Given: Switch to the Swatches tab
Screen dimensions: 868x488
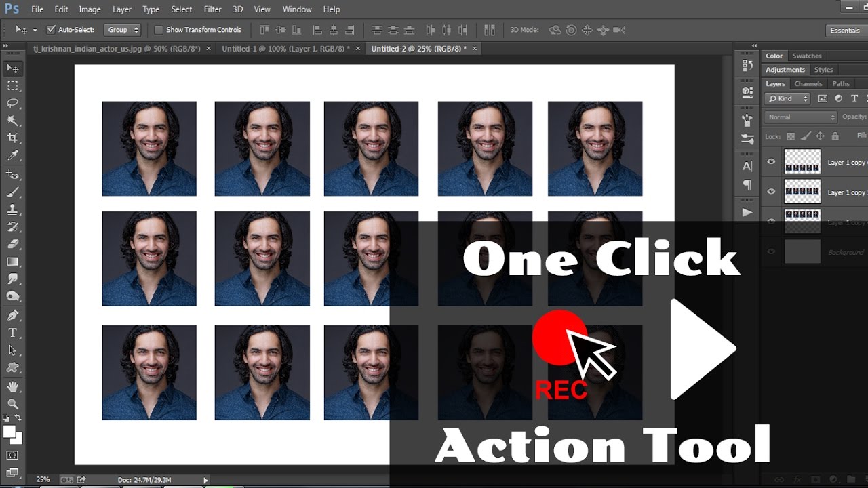Looking at the screenshot, I should 807,56.
